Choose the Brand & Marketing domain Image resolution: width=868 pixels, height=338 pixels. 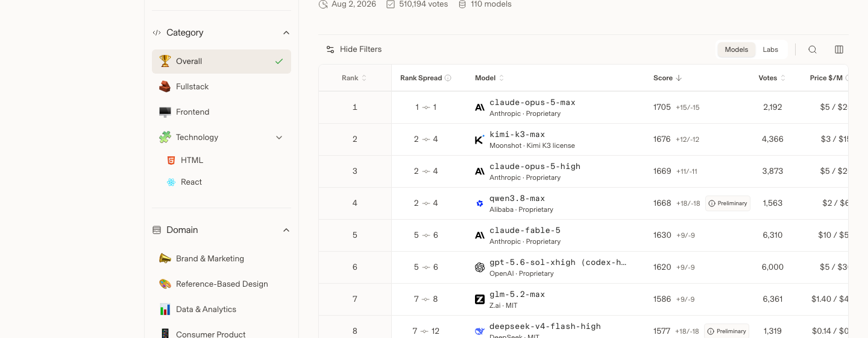(x=221, y=258)
